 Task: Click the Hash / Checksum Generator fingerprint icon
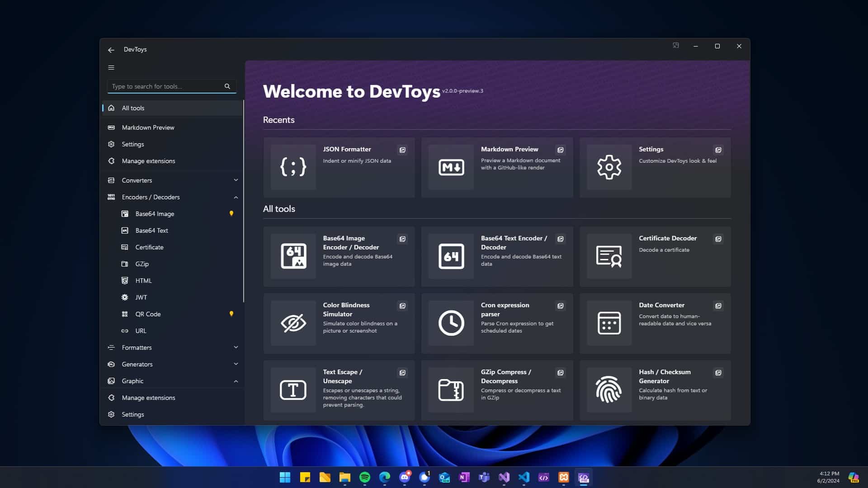tap(609, 389)
